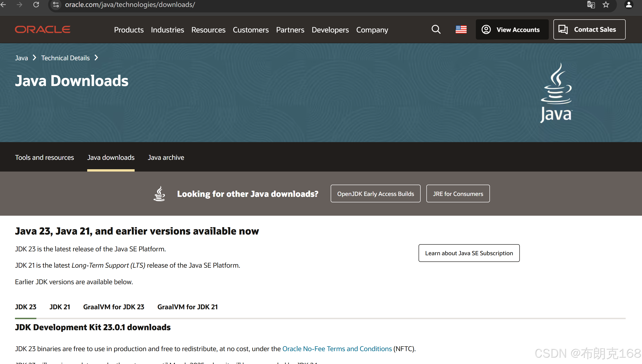Screen dimensions: 642x364
Task: Select GraalVM for JDK 23 tab
Action: [x=113, y=307]
